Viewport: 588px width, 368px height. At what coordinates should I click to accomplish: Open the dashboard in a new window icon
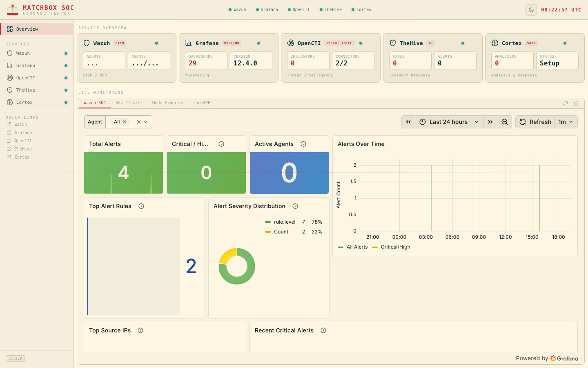576,103
